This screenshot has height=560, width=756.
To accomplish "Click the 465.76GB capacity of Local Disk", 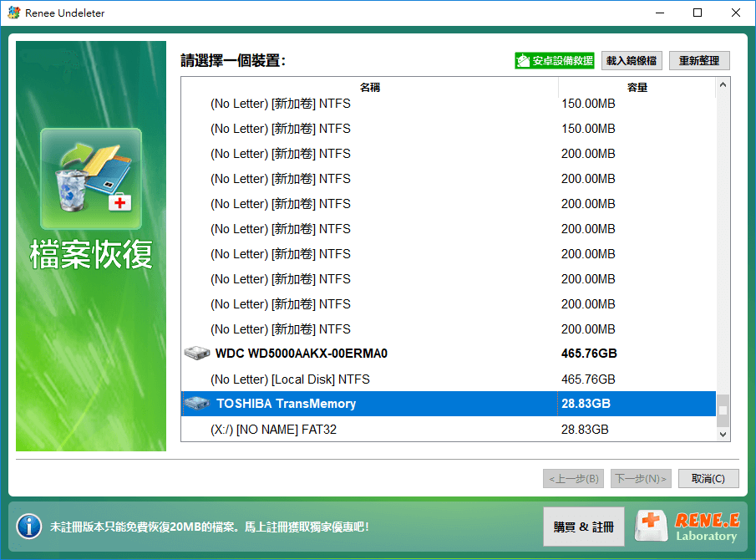I will click(x=588, y=379).
